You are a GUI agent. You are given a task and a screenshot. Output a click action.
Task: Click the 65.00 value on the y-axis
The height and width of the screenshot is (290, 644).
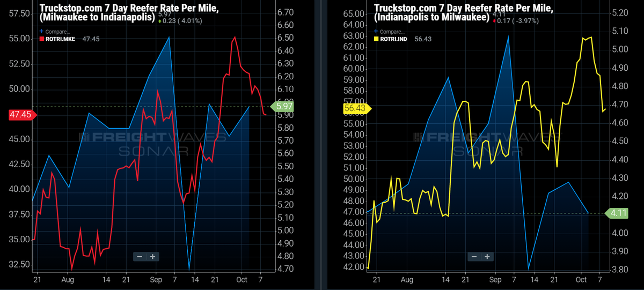click(x=354, y=13)
